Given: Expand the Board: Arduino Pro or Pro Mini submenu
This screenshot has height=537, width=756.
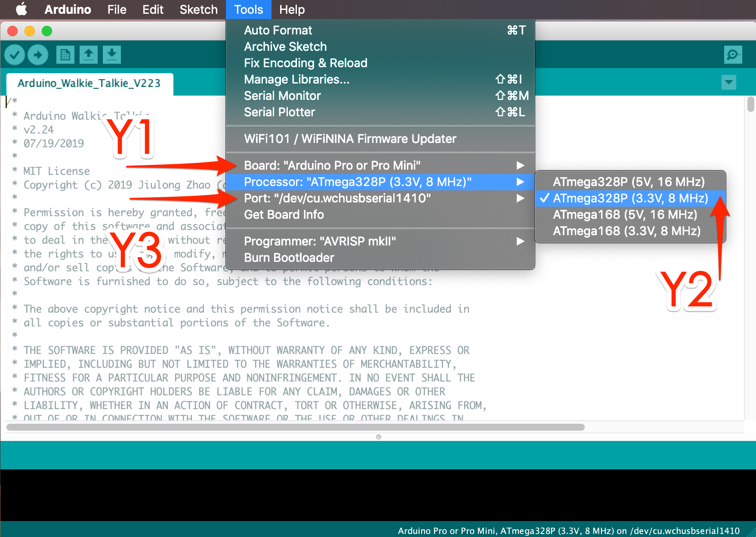Looking at the screenshot, I should click(x=380, y=165).
